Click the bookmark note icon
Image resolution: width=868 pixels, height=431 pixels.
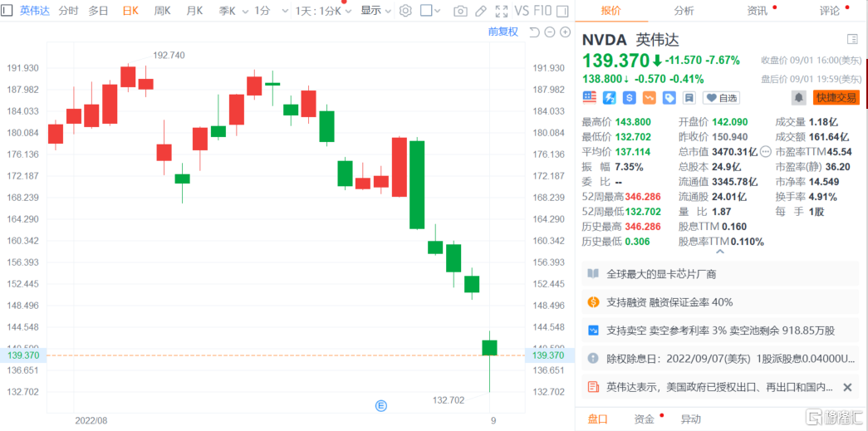click(x=689, y=98)
